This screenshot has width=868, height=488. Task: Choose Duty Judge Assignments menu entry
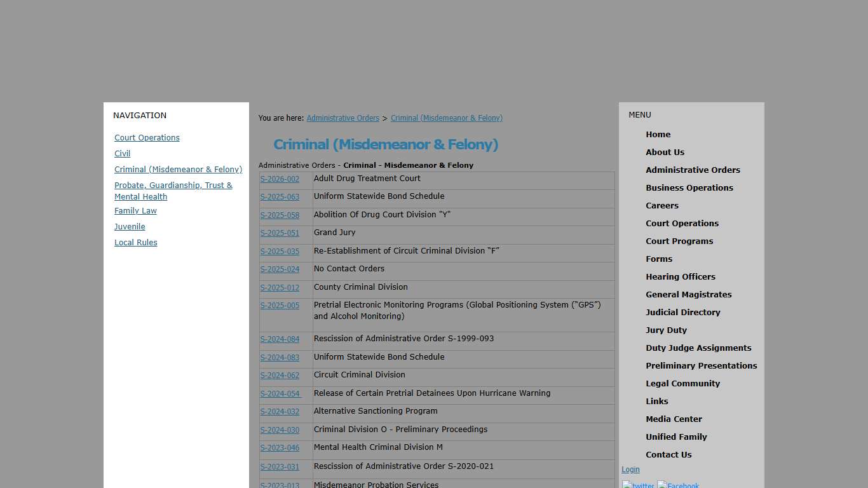tap(698, 348)
